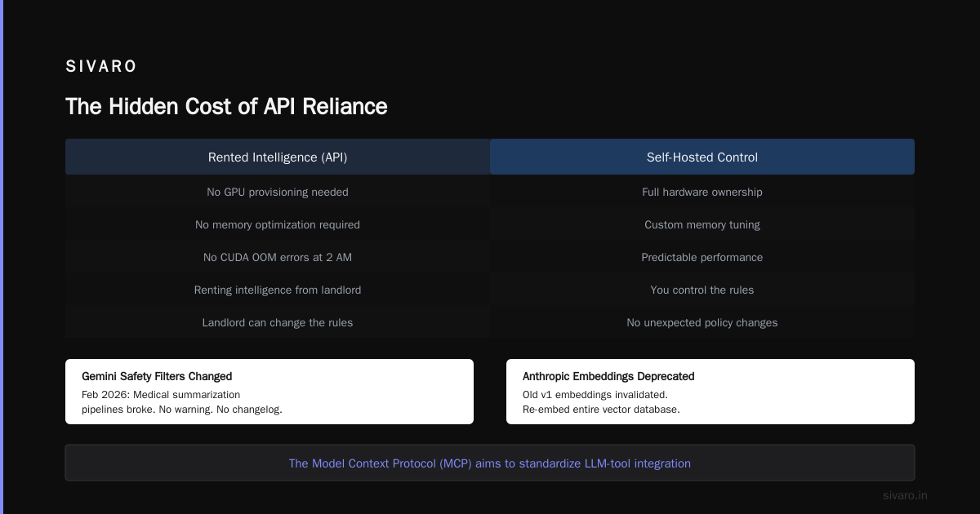Click the 'Full hardware ownership' cell
980x514 pixels.
click(702, 192)
